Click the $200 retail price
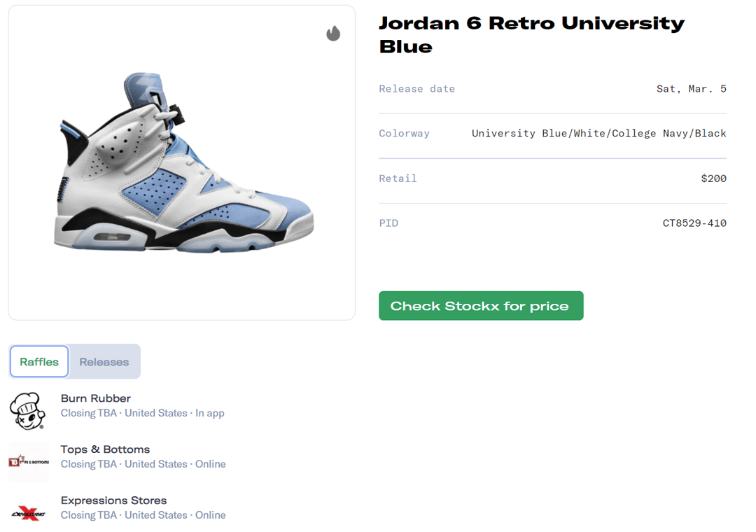The height and width of the screenshot is (532, 756). 713,178
